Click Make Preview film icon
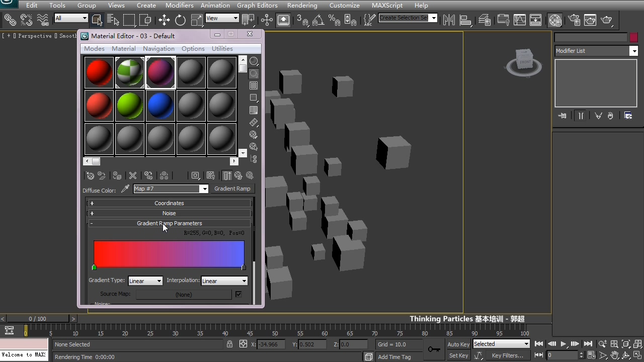Viewport: 644px width, 362px height. [x=254, y=122]
